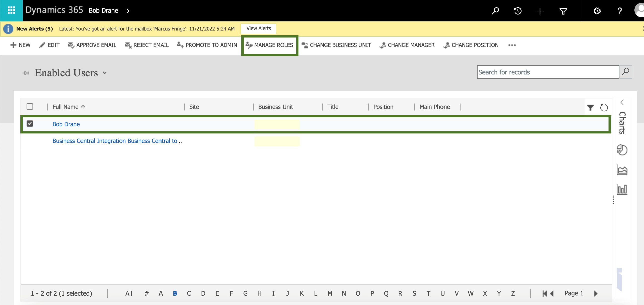This screenshot has width=644, height=305.
Task: Open the pie chart icon
Action: (622, 150)
